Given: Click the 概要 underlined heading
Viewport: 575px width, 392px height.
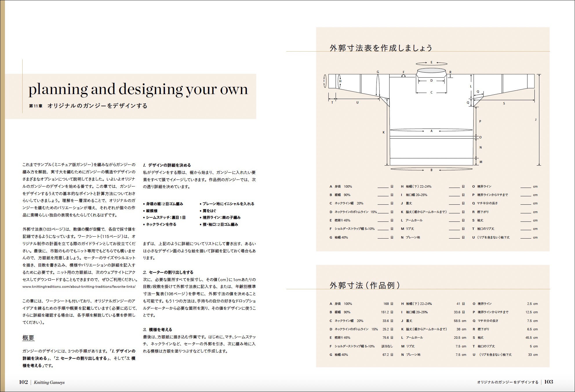Looking at the screenshot, I should click(28, 338).
